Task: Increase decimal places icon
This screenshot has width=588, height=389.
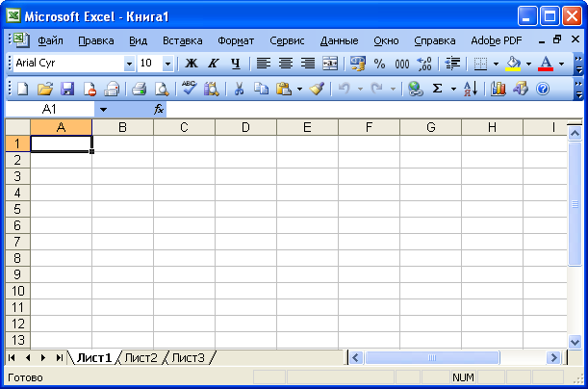Action: point(424,64)
